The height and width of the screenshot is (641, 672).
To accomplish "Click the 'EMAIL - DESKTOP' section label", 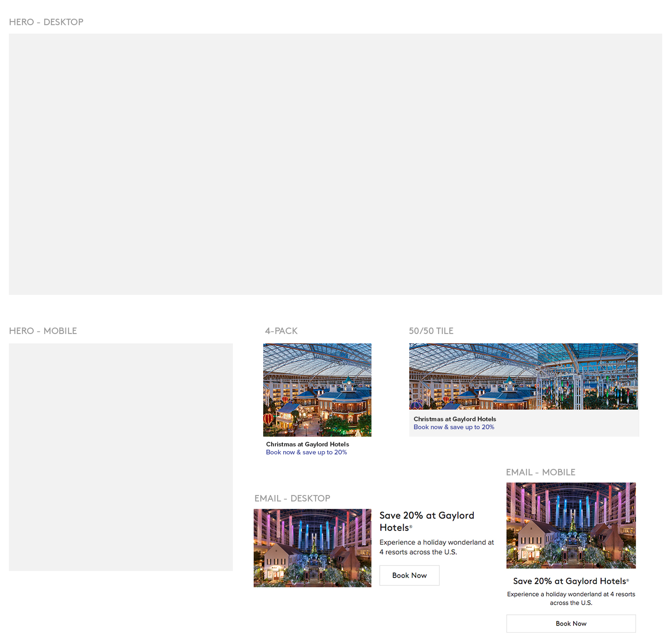I will 292,498.
